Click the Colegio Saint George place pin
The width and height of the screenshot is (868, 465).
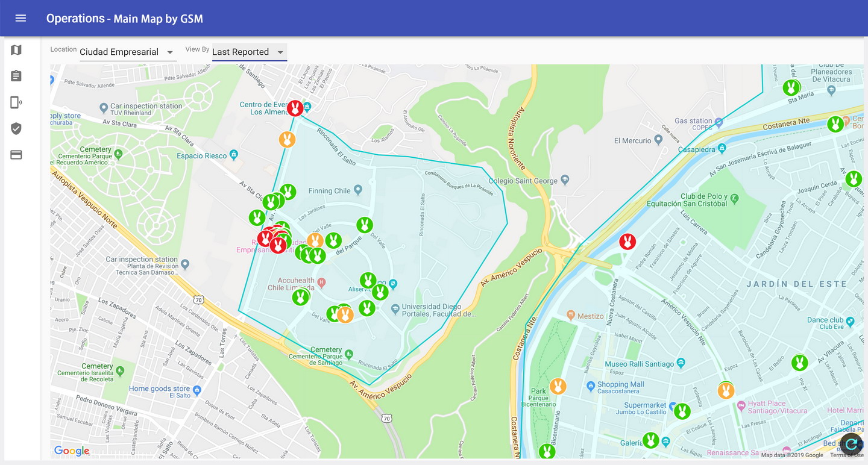(x=565, y=179)
